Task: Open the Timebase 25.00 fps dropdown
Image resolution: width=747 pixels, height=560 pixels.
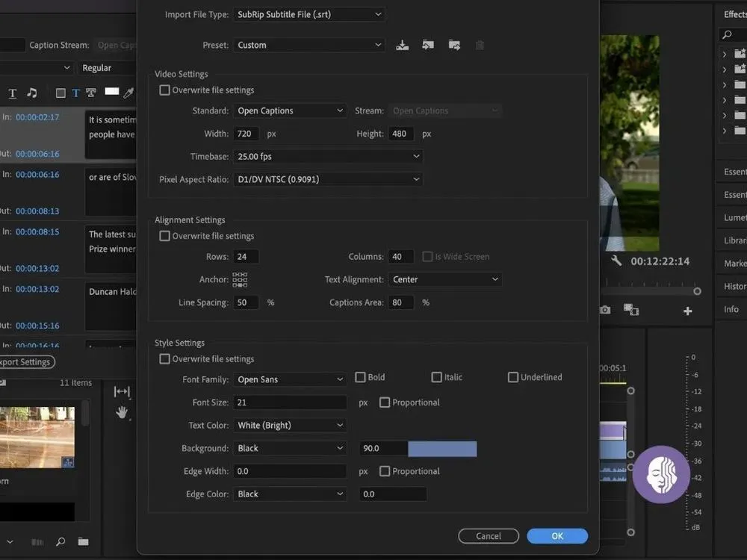Action: point(328,156)
